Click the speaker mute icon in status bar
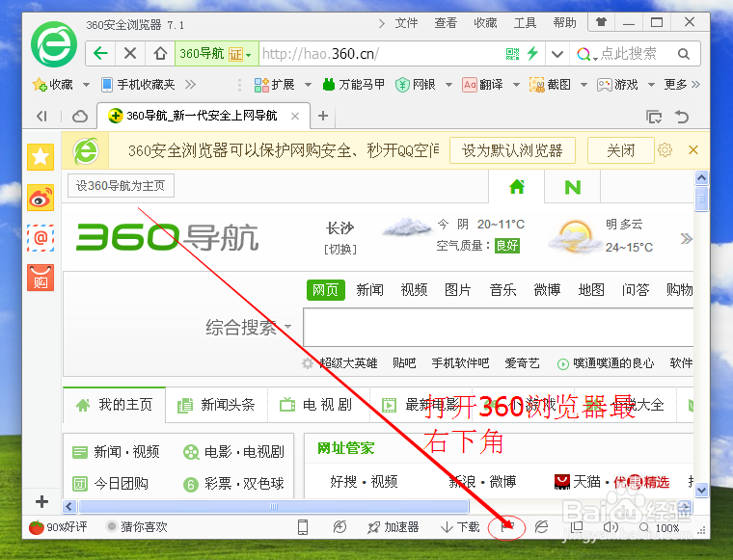Screen dimensions: 733x560 (x=611, y=527)
